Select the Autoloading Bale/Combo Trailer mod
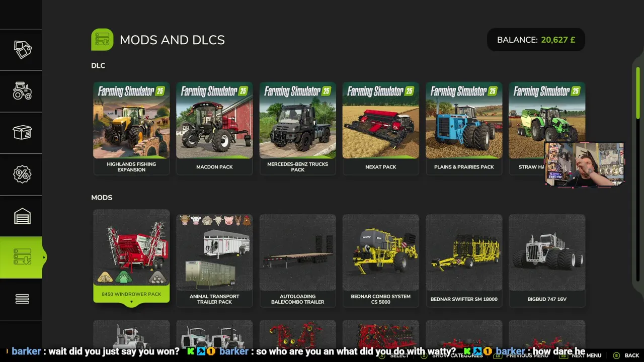644x362 pixels. coord(297,260)
